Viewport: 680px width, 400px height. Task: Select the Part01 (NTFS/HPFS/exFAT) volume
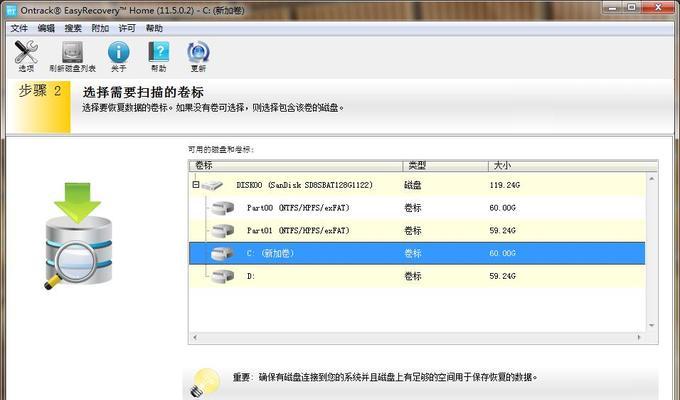417,231
